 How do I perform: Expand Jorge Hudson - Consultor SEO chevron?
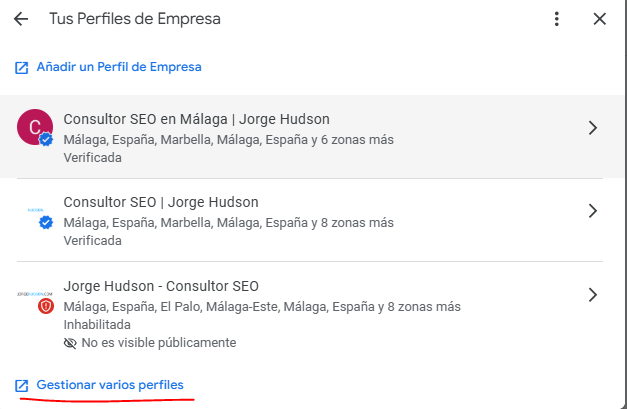(592, 295)
